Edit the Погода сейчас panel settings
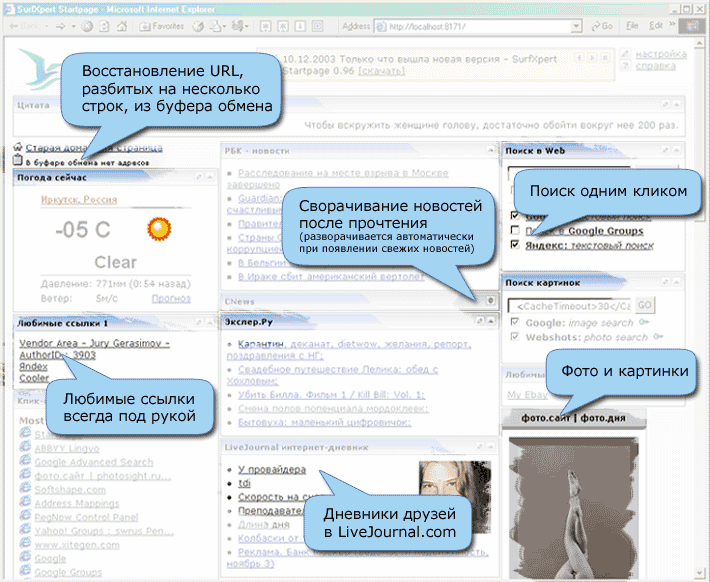The height and width of the screenshot is (582, 710). 198,177
